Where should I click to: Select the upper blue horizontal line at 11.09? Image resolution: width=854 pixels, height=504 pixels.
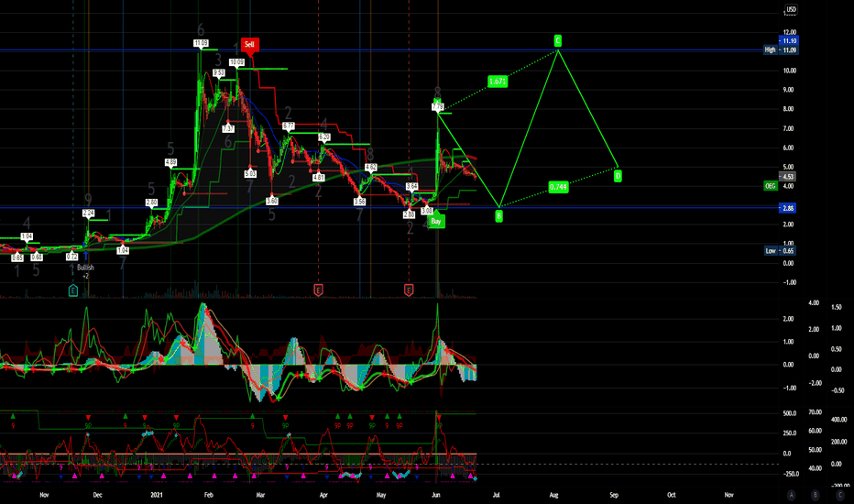381,50
